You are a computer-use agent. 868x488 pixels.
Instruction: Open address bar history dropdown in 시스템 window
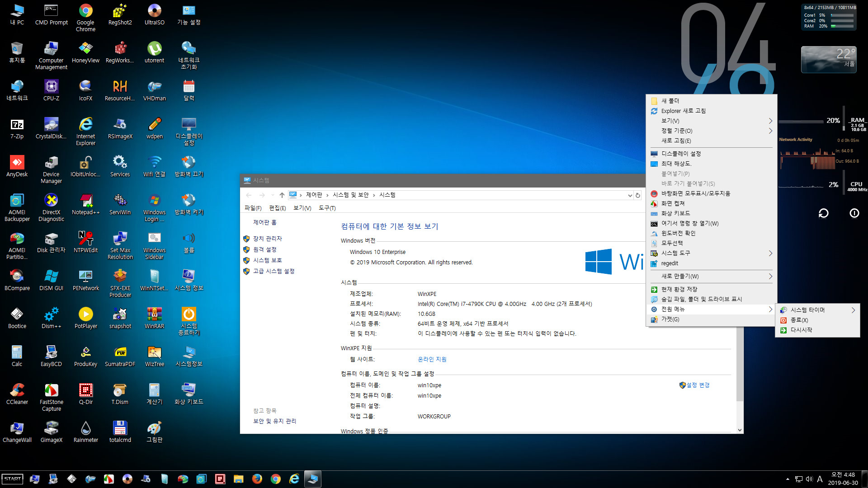(630, 195)
